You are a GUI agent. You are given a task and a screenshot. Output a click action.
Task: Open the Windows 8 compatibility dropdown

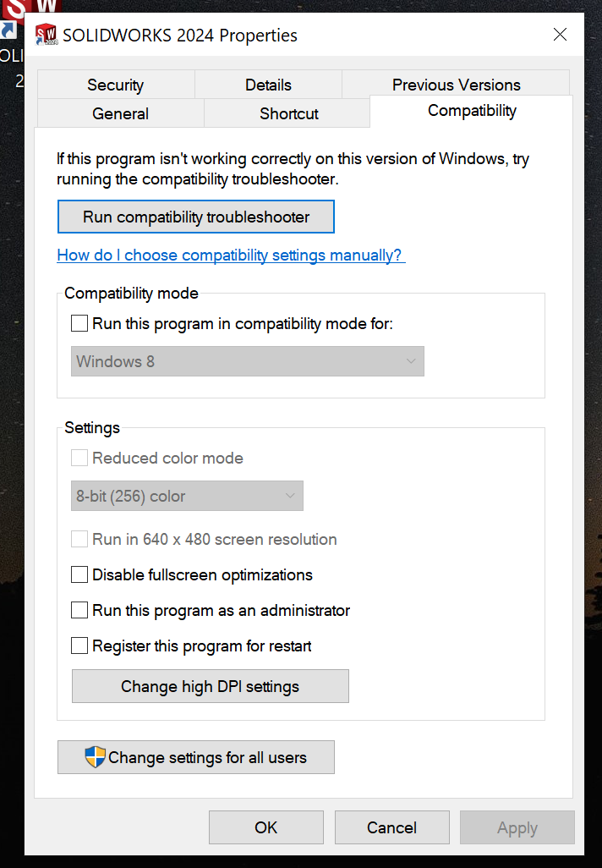point(247,361)
